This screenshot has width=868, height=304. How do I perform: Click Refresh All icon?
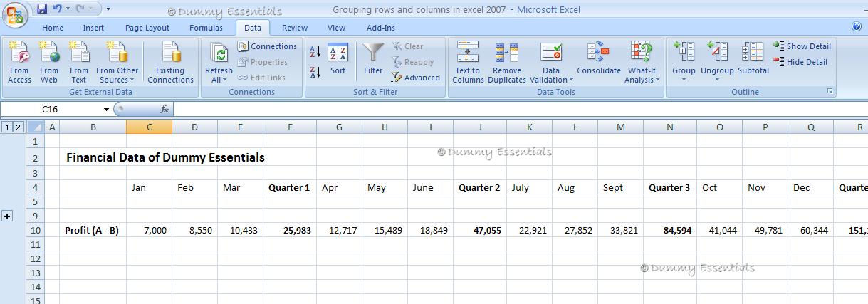[x=220, y=53]
